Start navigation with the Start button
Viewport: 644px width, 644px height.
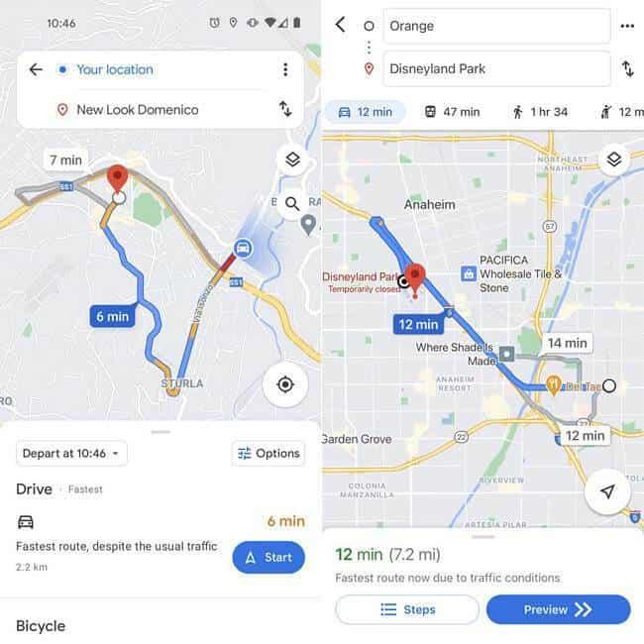pos(268,558)
